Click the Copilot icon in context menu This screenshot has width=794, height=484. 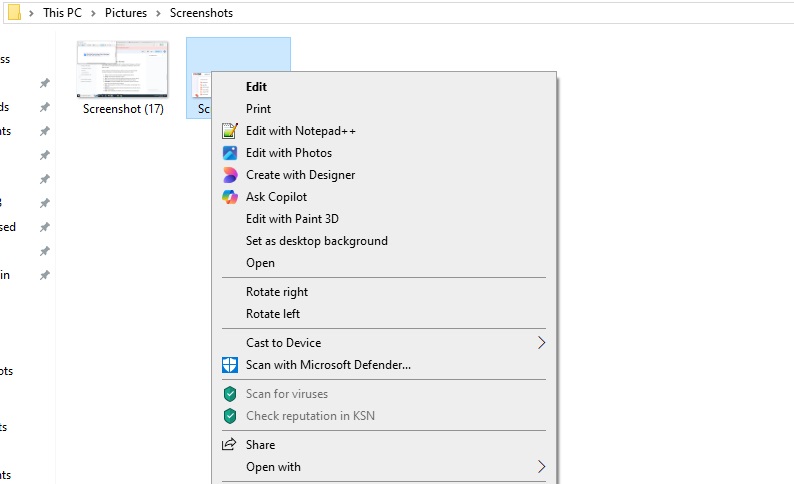pos(230,197)
